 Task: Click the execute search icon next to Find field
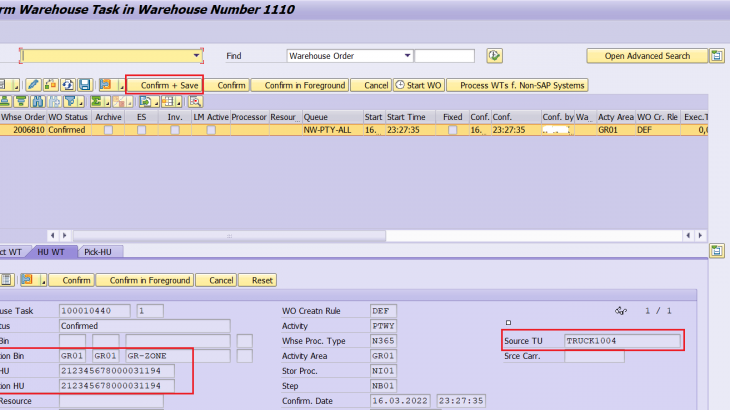click(x=494, y=56)
